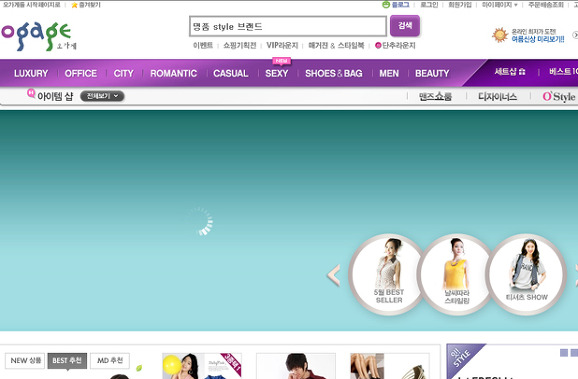The image size is (578, 379).
Task: Click the pink dot beside 단추라운지
Action: click(378, 45)
